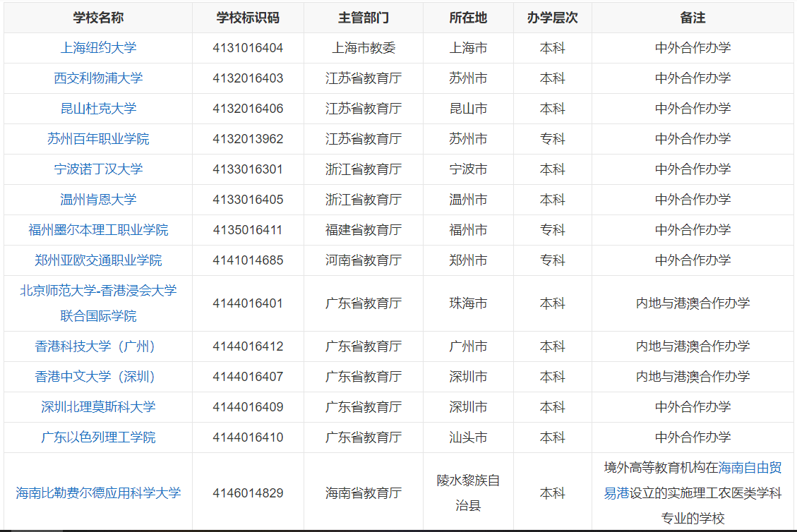Open the 深圳北理莫斯科大学 link
Image resolution: width=797 pixels, height=532 pixels.
(x=98, y=407)
